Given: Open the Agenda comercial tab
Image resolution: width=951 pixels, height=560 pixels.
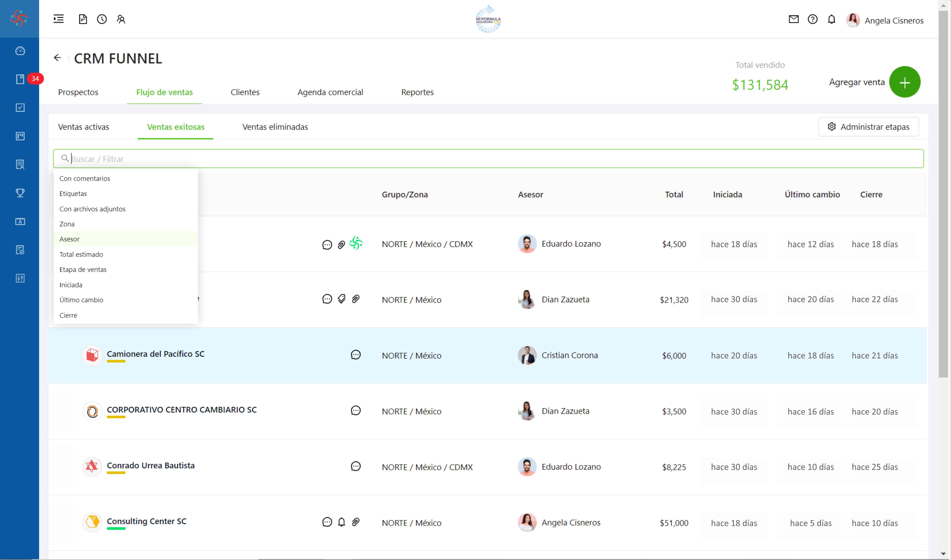Looking at the screenshot, I should (x=330, y=92).
